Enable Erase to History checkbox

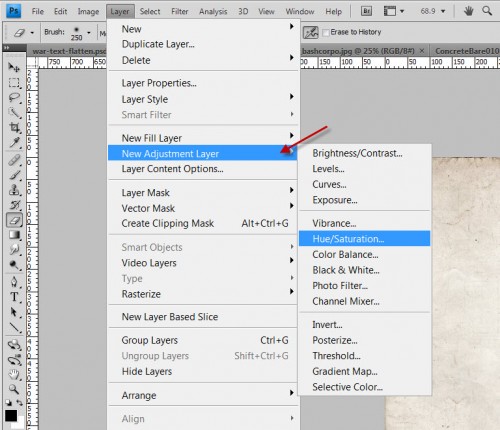coord(326,32)
